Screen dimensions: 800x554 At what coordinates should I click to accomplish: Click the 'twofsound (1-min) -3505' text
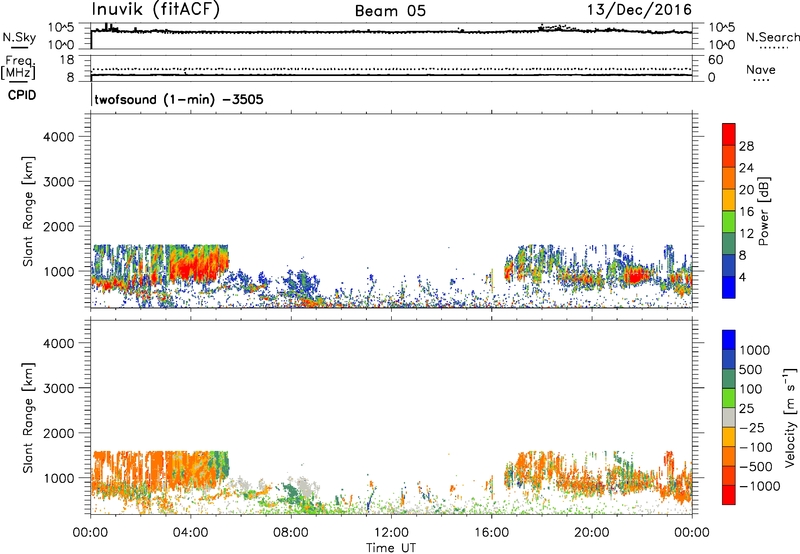179,99
